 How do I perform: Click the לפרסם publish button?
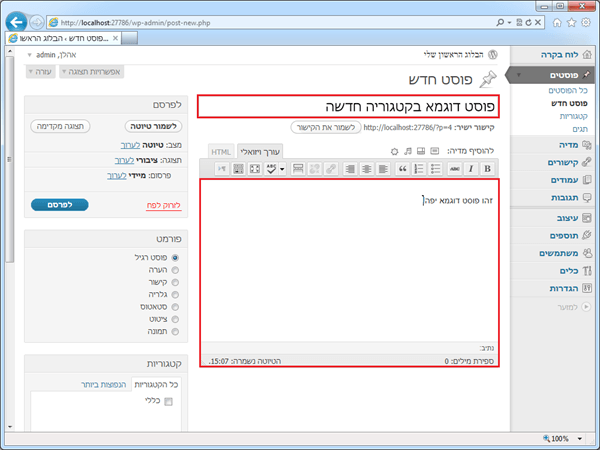60,205
